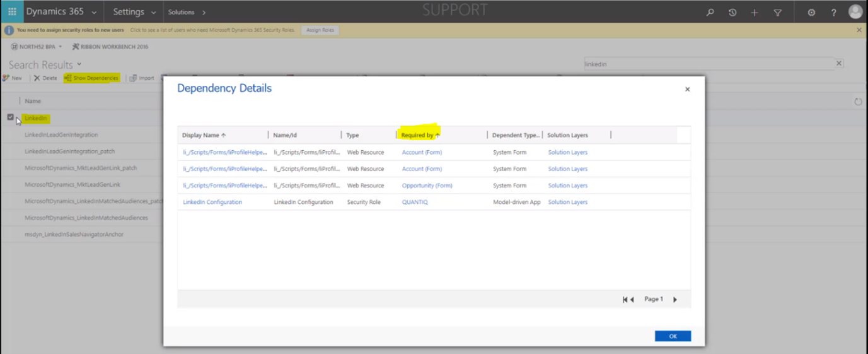
Task: Go to previous page of dependencies
Action: (632, 300)
